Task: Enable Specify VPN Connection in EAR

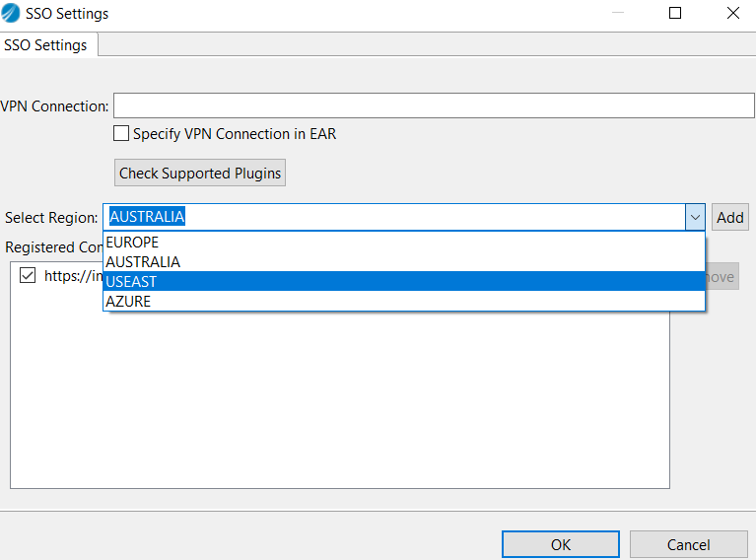Action: 122,134
